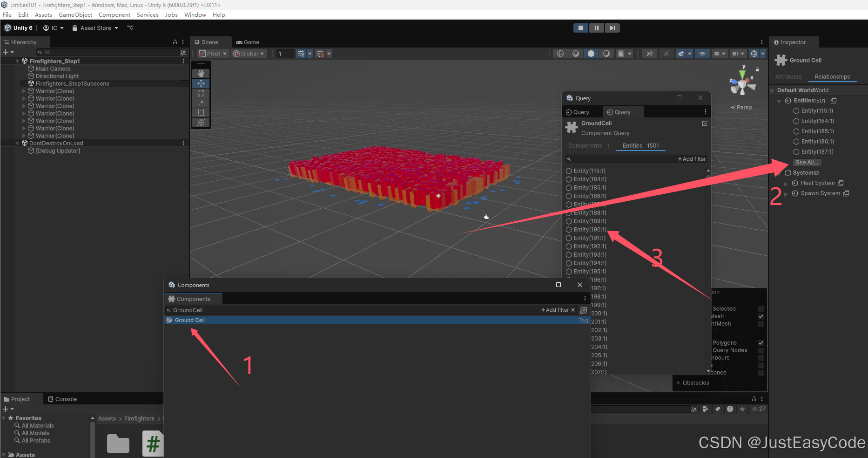868x458 pixels.
Task: Collapse the DontDestroyOnLoad scene
Action: click(x=18, y=143)
